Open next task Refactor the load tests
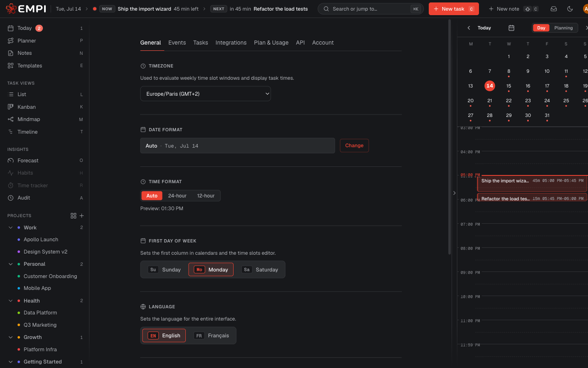This screenshot has width=588, height=368. pos(281,9)
